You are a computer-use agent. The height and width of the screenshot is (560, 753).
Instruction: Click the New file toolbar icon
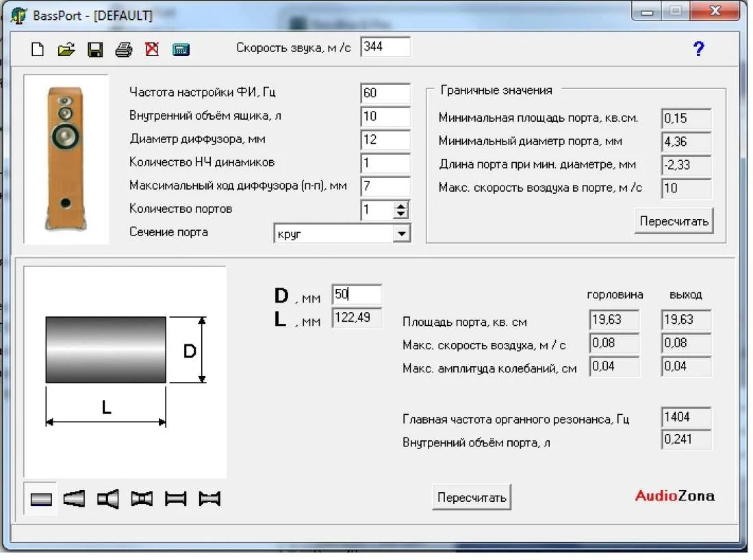coord(38,49)
